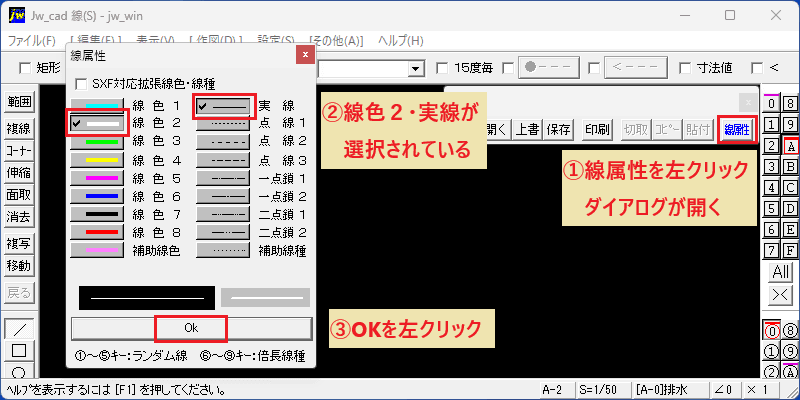The width and height of the screenshot is (800, 400).
Task: Select the 点線 2 line type
Action: (223, 140)
